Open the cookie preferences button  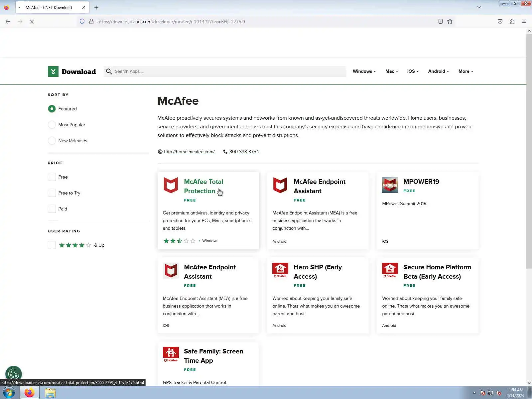(x=14, y=374)
